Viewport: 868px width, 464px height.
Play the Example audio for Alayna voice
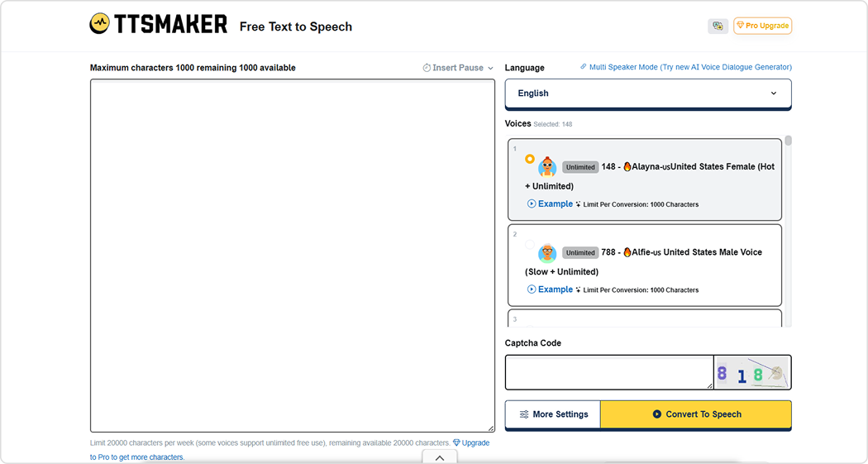550,203
